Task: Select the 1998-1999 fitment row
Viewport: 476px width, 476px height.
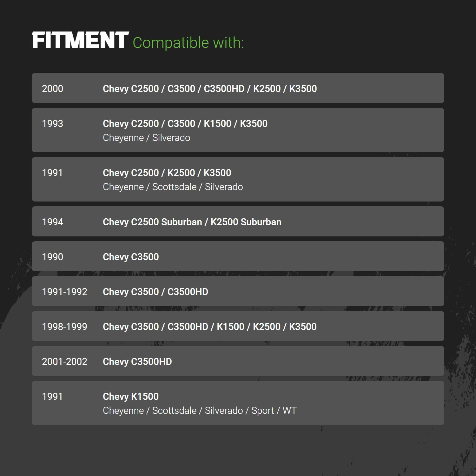Action: 238,326
